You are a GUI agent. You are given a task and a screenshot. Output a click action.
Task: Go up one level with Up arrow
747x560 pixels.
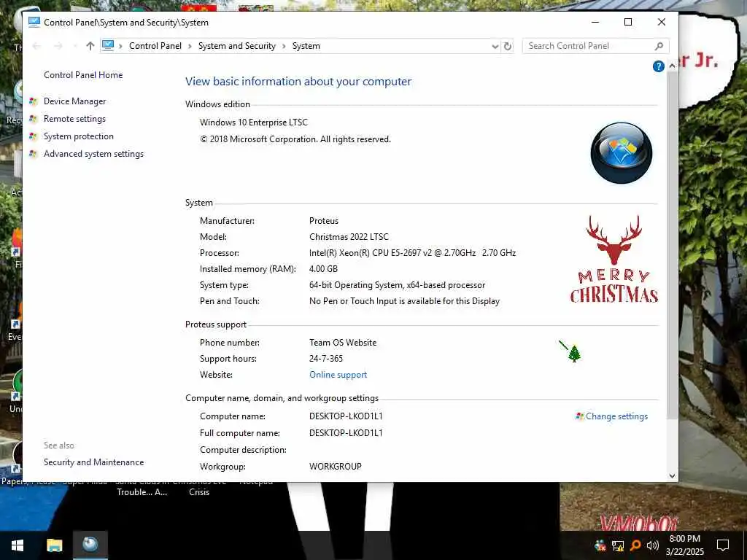(90, 46)
